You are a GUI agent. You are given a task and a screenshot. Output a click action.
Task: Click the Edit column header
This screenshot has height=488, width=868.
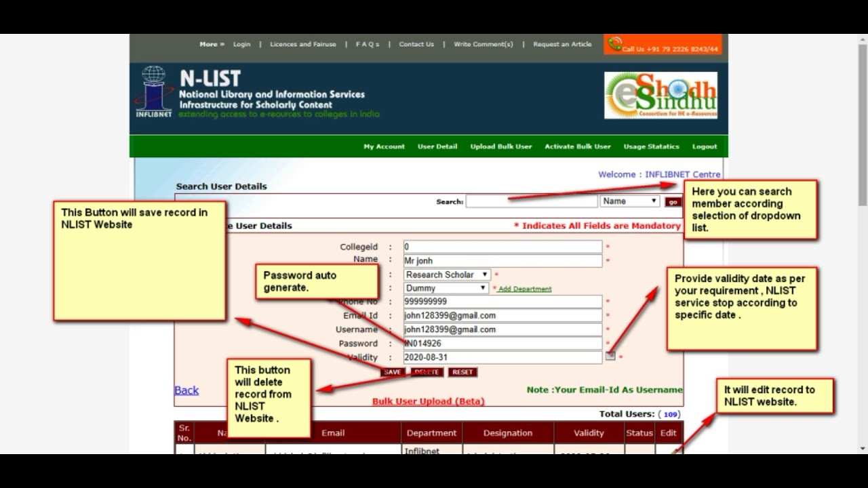[669, 433]
